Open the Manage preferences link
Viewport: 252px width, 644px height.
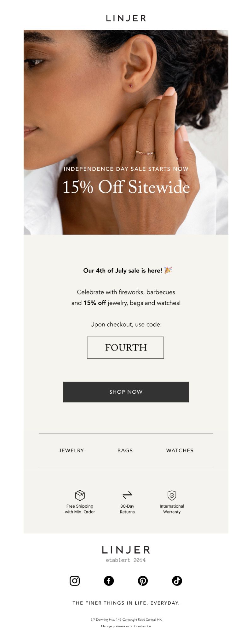[x=115, y=626]
